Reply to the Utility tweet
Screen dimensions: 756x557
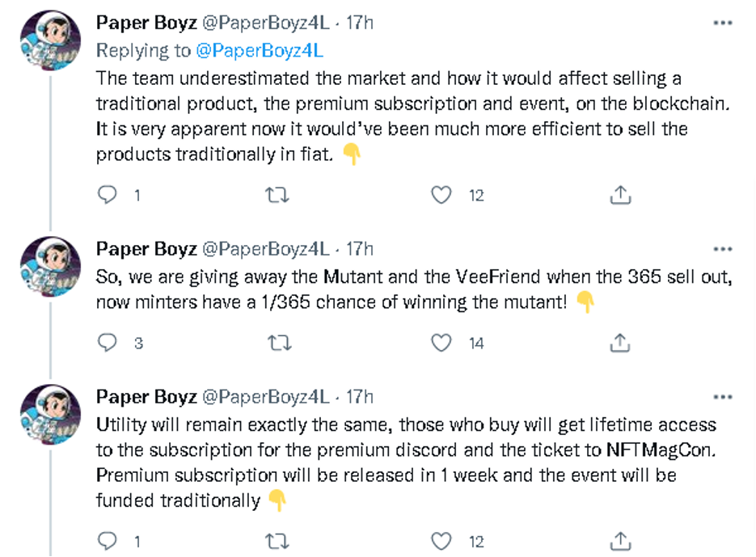click(x=107, y=541)
